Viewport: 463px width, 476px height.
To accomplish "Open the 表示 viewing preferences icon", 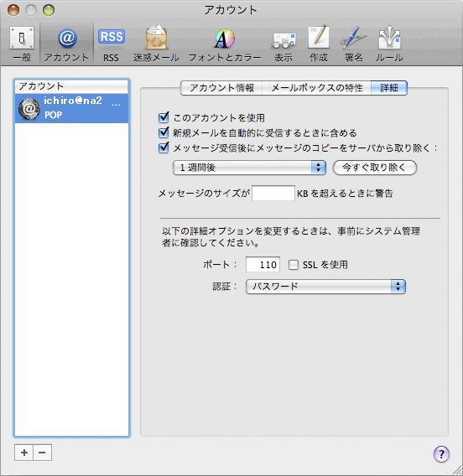I will tap(284, 44).
